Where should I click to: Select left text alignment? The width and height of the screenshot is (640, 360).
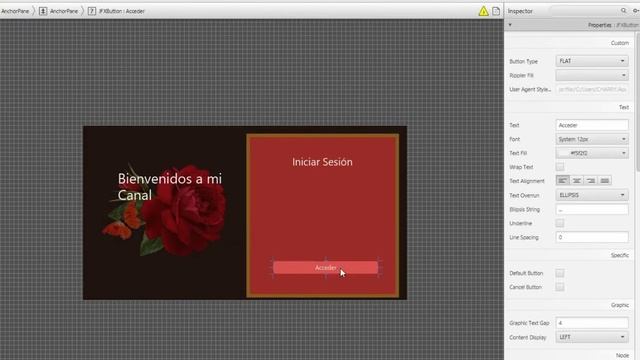[562, 180]
